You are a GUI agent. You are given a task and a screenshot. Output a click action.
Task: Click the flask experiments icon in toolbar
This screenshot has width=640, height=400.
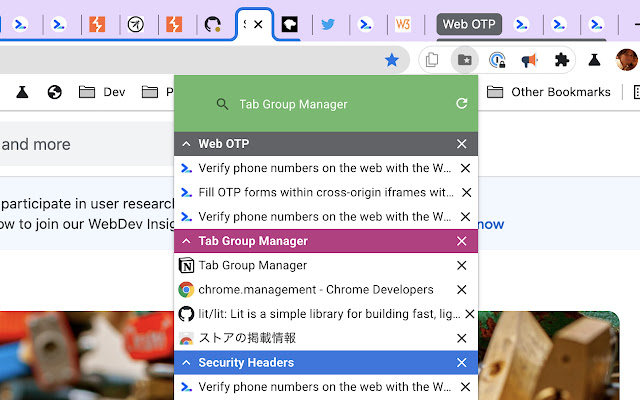(x=594, y=60)
